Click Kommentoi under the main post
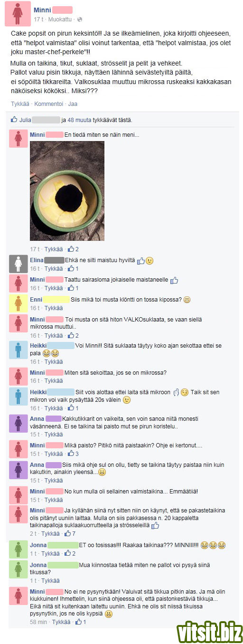Screen dimensions: 243x644 click(48, 104)
